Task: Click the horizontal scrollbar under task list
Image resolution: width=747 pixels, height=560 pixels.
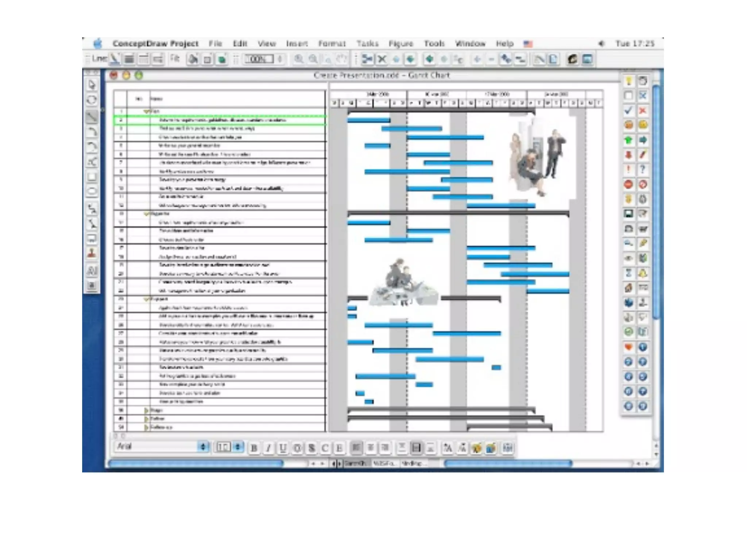Action: tap(196, 463)
